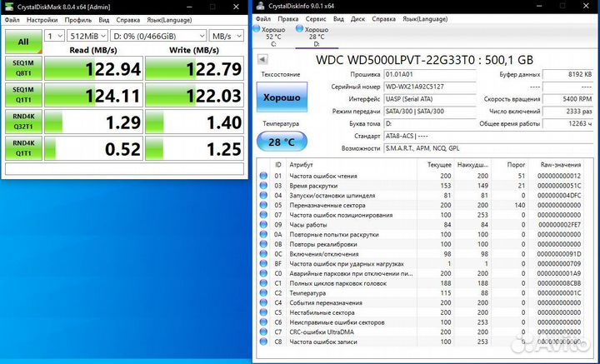Click the Прошивка field 01.01A01

point(430,74)
